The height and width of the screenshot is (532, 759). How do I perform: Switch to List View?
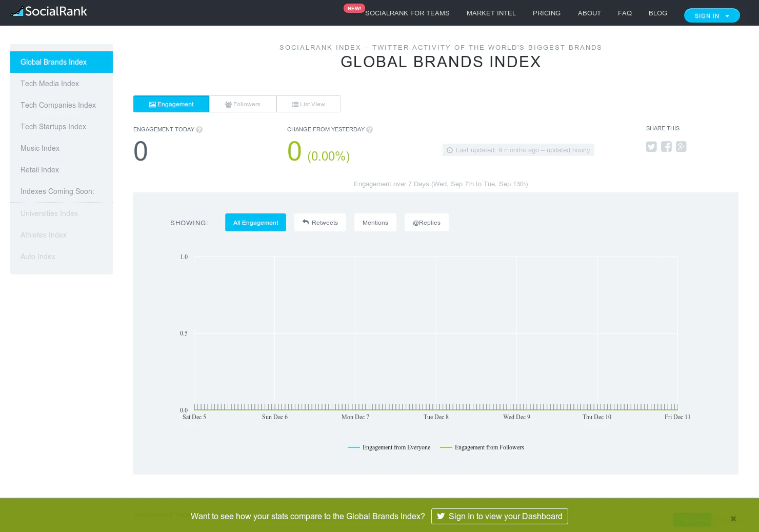tap(308, 104)
